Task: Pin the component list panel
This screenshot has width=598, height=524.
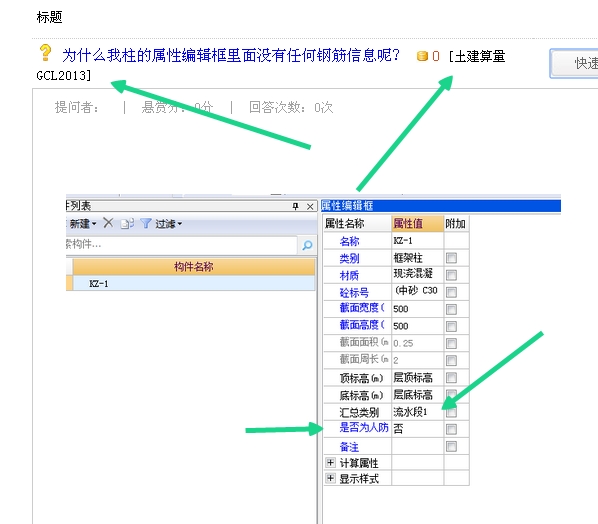Action: (295, 206)
